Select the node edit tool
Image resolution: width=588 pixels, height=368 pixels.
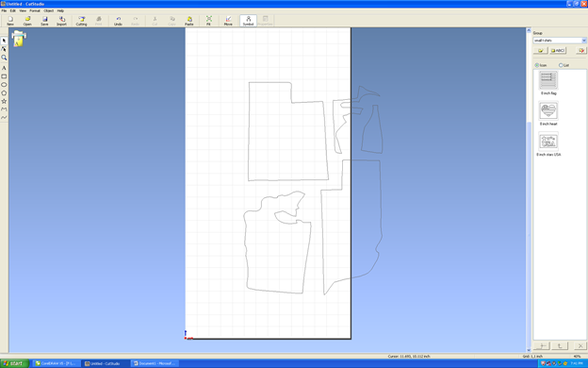[x=4, y=49]
